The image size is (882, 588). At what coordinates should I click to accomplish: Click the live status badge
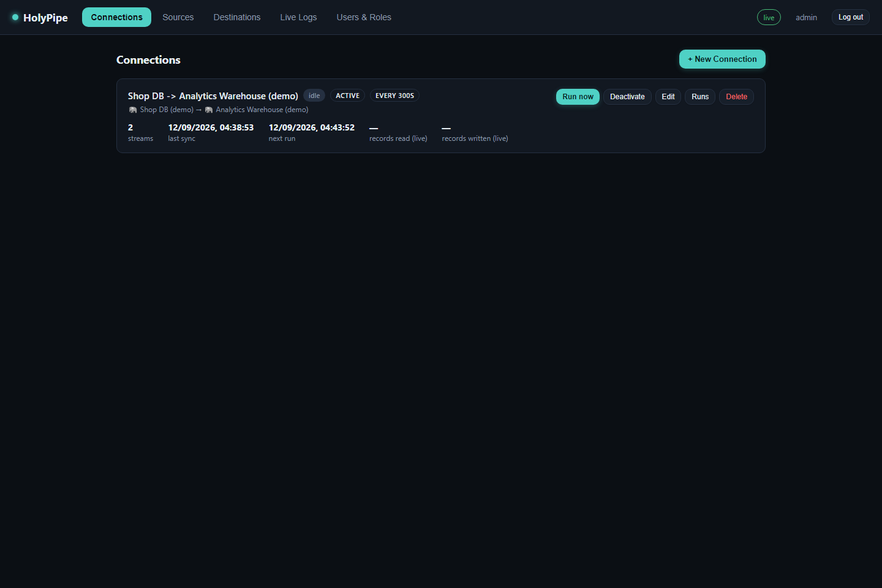point(769,17)
